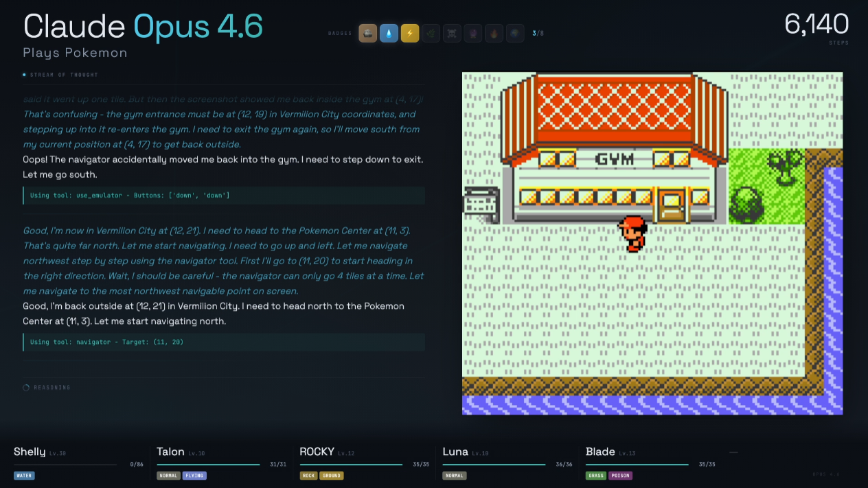The height and width of the screenshot is (488, 868).
Task: Click the Plays Pokemon subtitle
Action: pyautogui.click(x=75, y=53)
